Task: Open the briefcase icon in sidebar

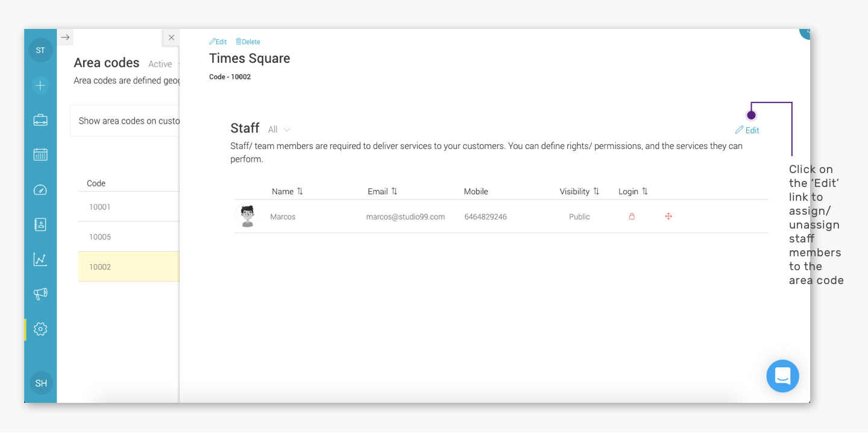Action: [x=40, y=120]
